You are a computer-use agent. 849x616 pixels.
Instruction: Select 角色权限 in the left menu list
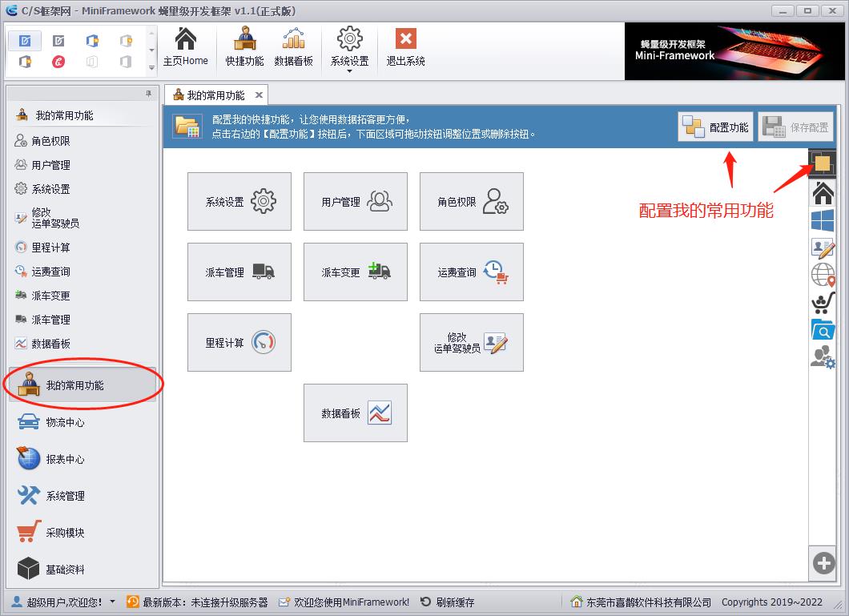(50, 141)
